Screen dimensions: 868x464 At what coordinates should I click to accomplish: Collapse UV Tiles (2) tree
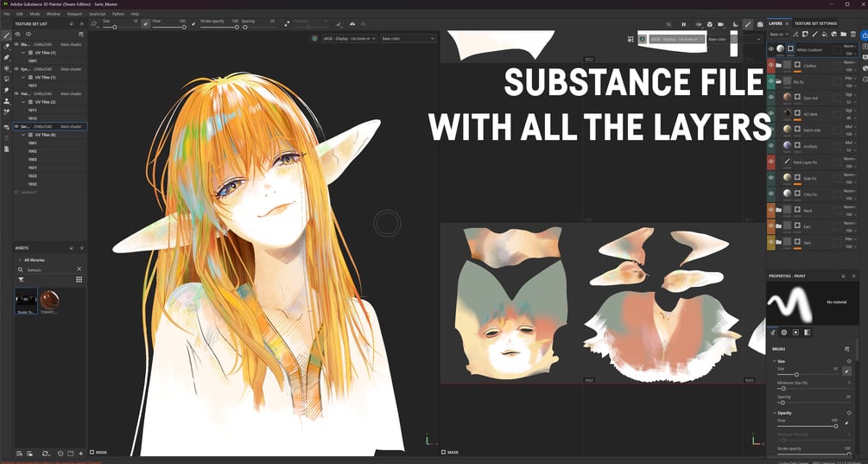pos(23,102)
